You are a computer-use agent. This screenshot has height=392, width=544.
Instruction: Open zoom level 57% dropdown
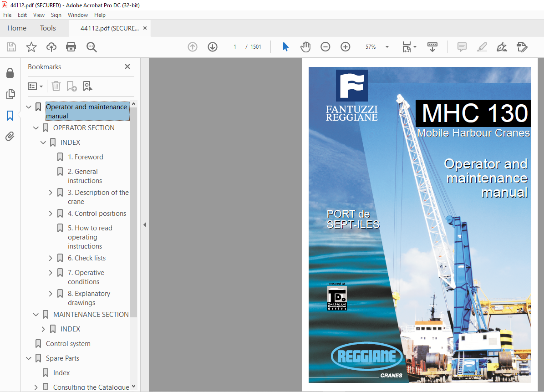click(387, 47)
